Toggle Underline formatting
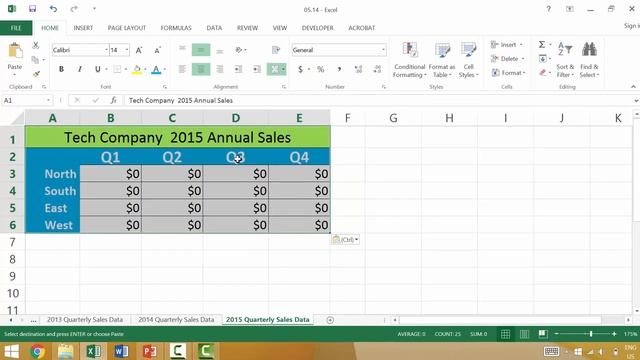The width and height of the screenshot is (640, 360). 98,69
